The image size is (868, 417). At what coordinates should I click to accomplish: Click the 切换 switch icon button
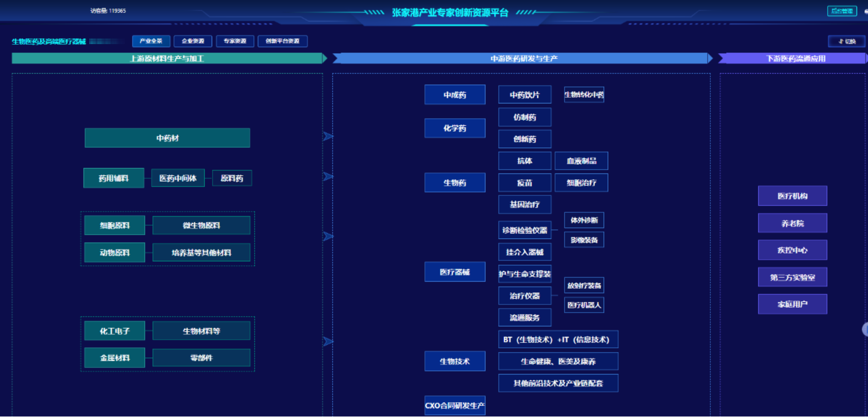[846, 41]
